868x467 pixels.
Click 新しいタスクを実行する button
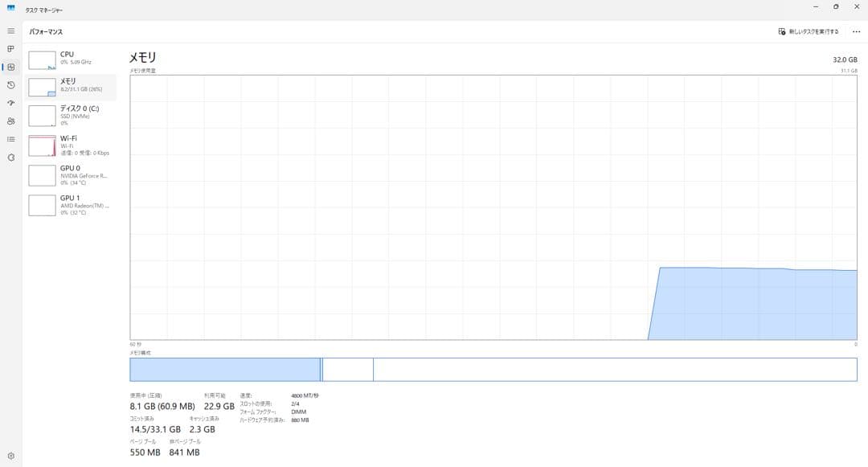click(809, 31)
